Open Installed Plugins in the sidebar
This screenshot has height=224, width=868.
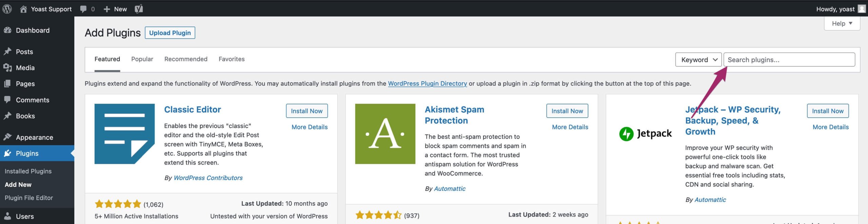pyautogui.click(x=28, y=171)
